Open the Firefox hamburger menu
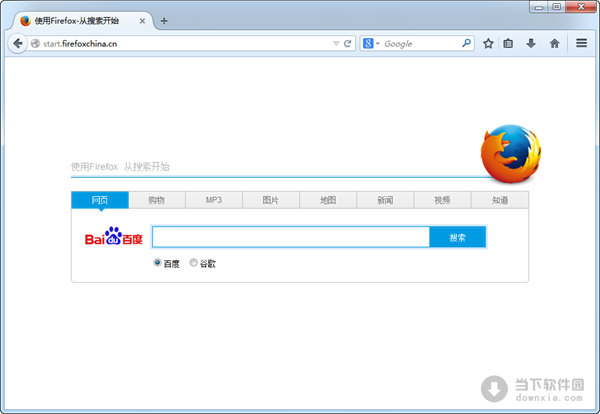This screenshot has width=600, height=414. pyautogui.click(x=581, y=43)
